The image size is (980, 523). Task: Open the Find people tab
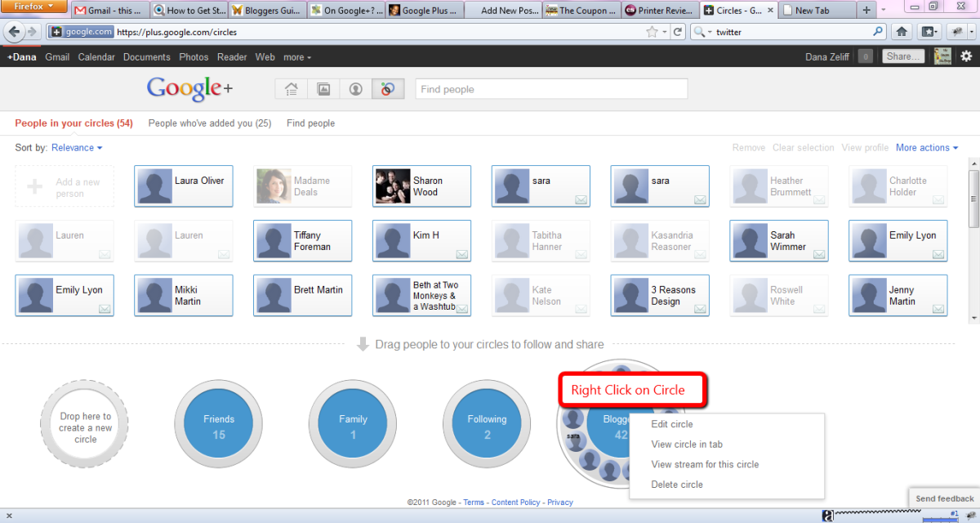[310, 123]
